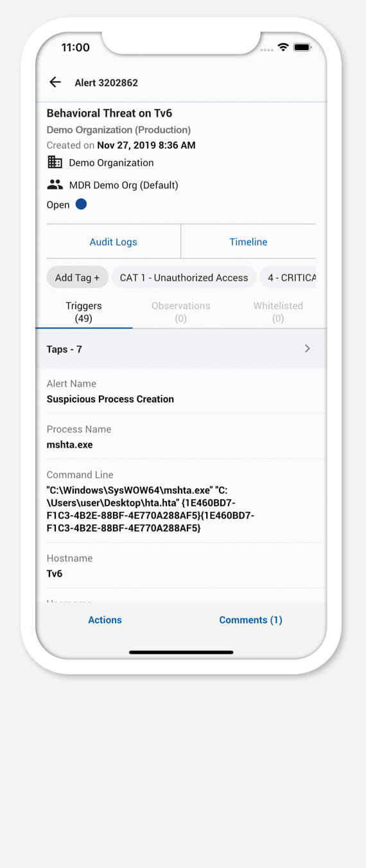Switch to the Triggers (49) tab
Image resolution: width=366 pixels, height=868 pixels.
click(83, 312)
